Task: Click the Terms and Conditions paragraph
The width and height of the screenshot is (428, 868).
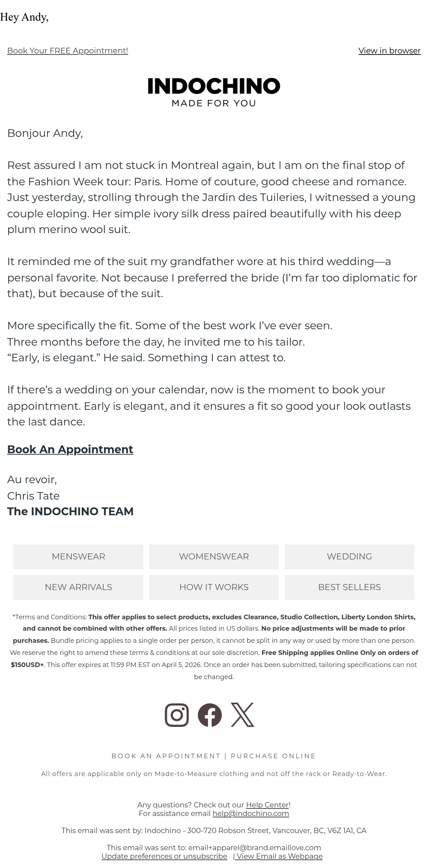Action: click(x=214, y=647)
